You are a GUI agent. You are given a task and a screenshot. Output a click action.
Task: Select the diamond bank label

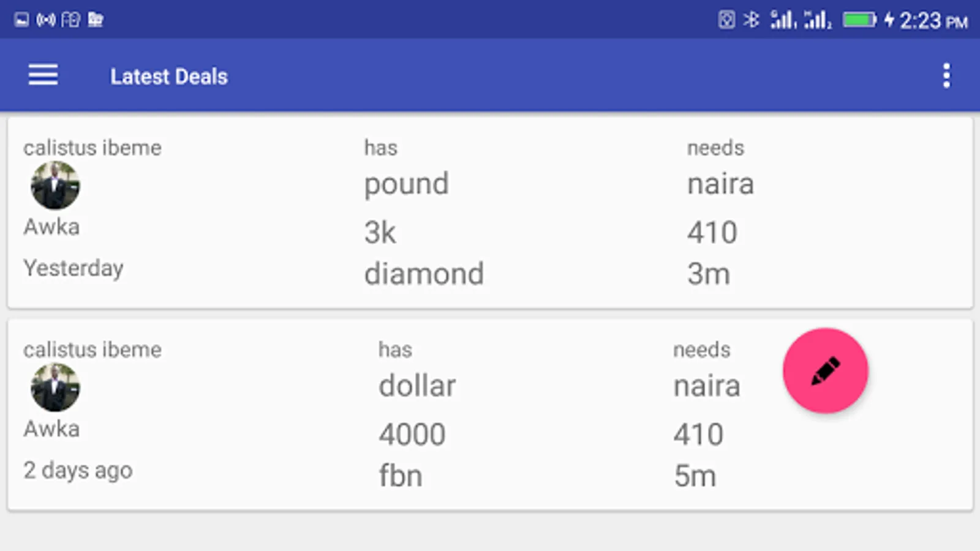424,274
